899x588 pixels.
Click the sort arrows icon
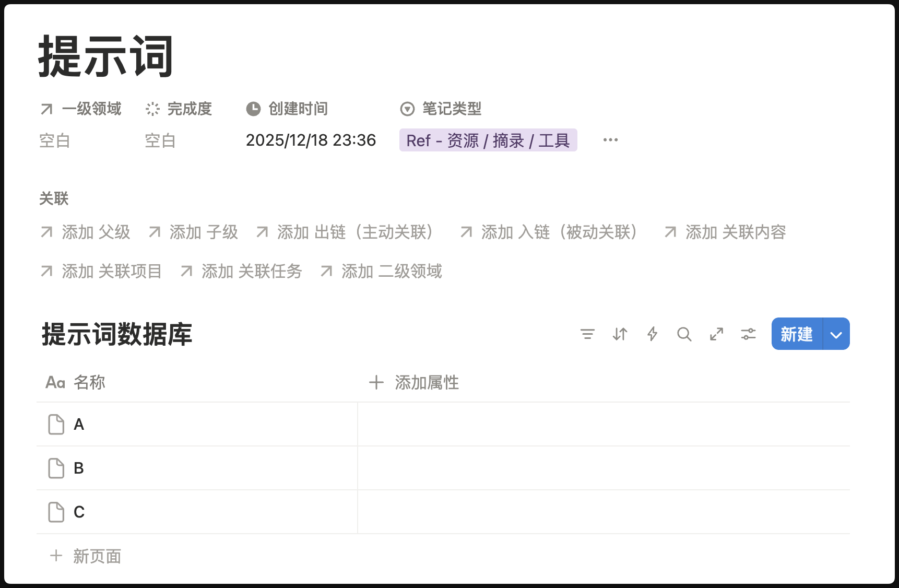(620, 334)
